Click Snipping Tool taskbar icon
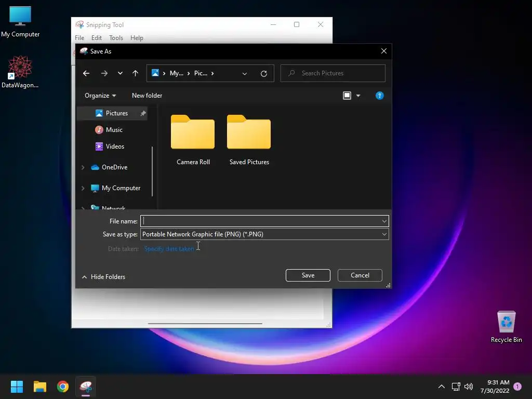This screenshot has width=532, height=399. 86,387
